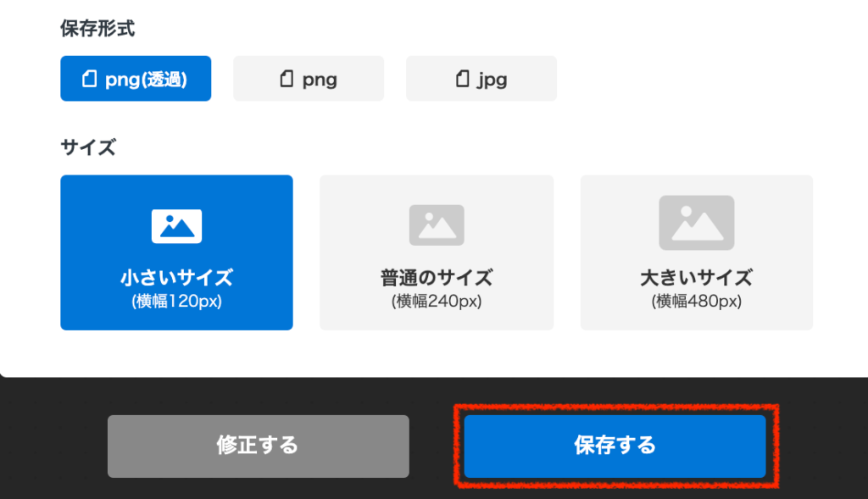The height and width of the screenshot is (499, 868).
Task: Click the large picture icon in 大きいサイズ
Action: click(696, 223)
